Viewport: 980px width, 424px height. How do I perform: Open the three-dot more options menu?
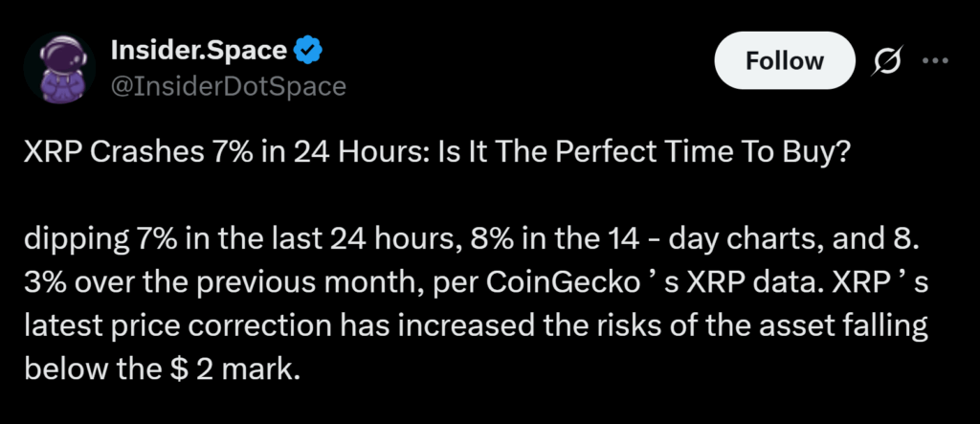pyautogui.click(x=933, y=60)
